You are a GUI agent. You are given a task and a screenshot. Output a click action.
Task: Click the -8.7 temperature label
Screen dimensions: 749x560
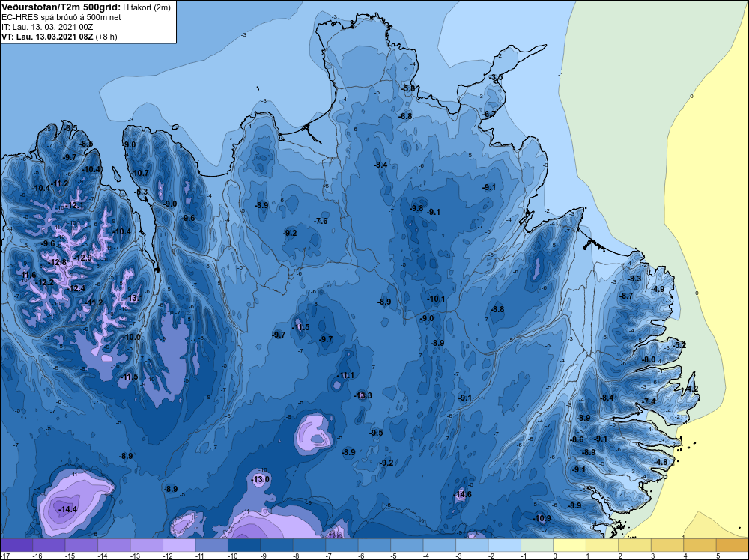[625, 296]
